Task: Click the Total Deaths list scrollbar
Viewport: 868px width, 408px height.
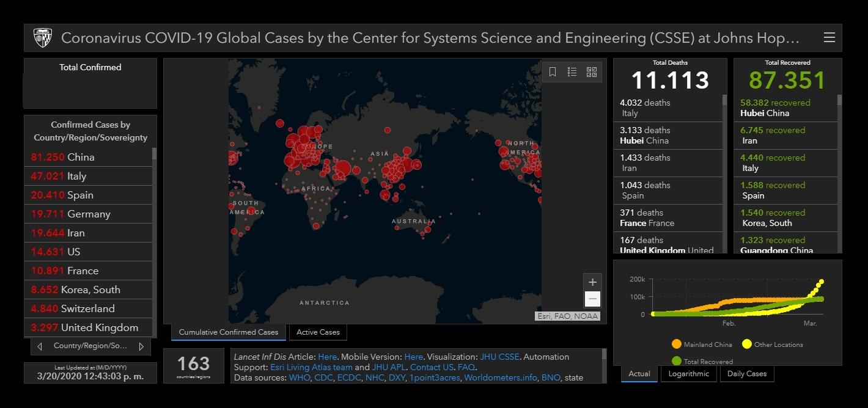Action: pyautogui.click(x=725, y=101)
